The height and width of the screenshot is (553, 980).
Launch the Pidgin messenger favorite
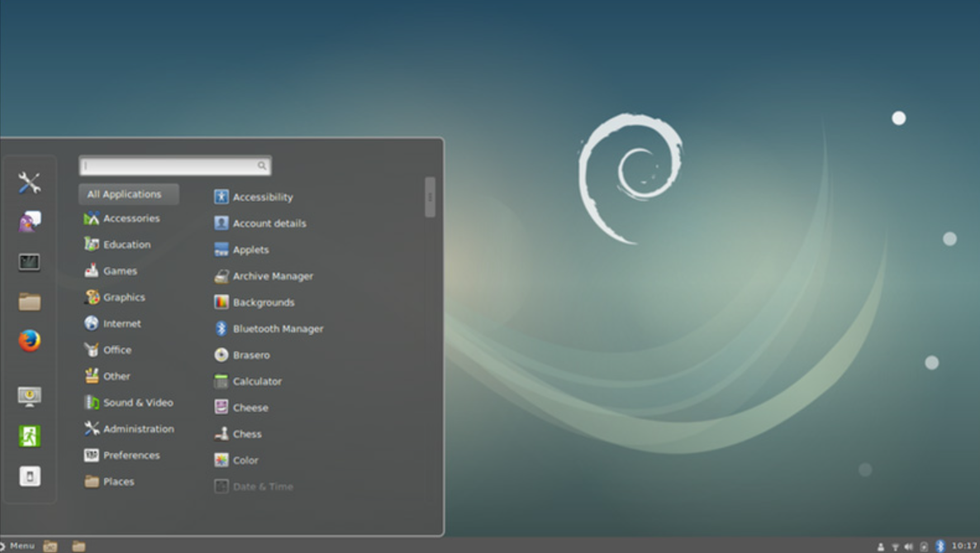(30, 222)
